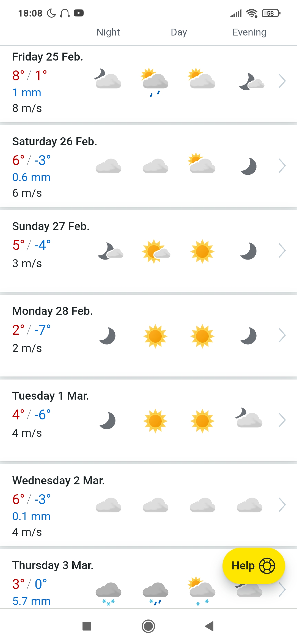This screenshot has height=644, width=297.
Task: Open the Sunday 27 Feb. day title
Action: point(51,226)
